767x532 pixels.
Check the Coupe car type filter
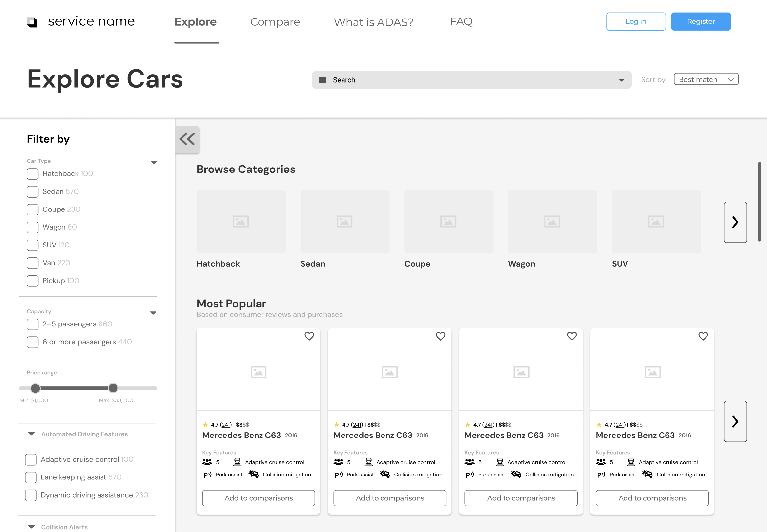click(33, 210)
